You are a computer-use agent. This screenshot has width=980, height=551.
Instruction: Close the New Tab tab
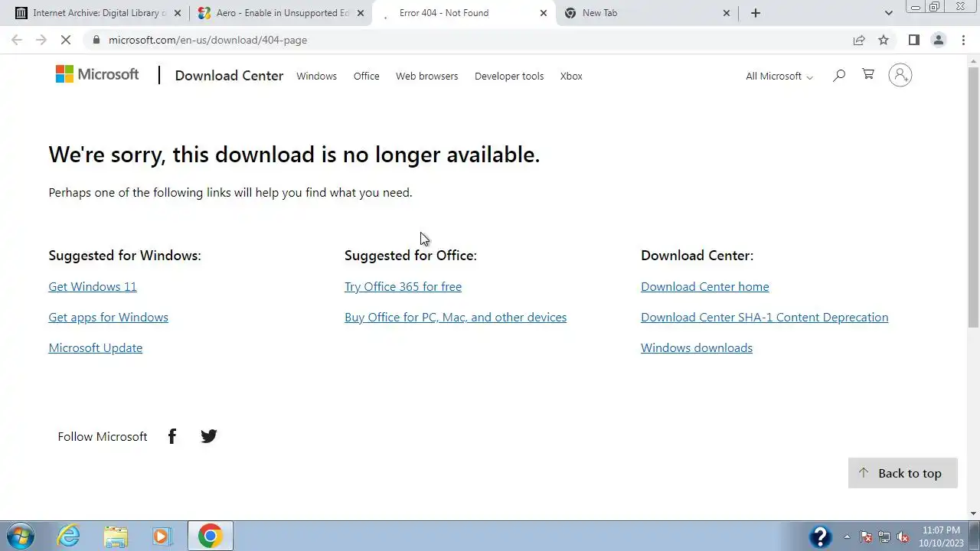point(727,13)
